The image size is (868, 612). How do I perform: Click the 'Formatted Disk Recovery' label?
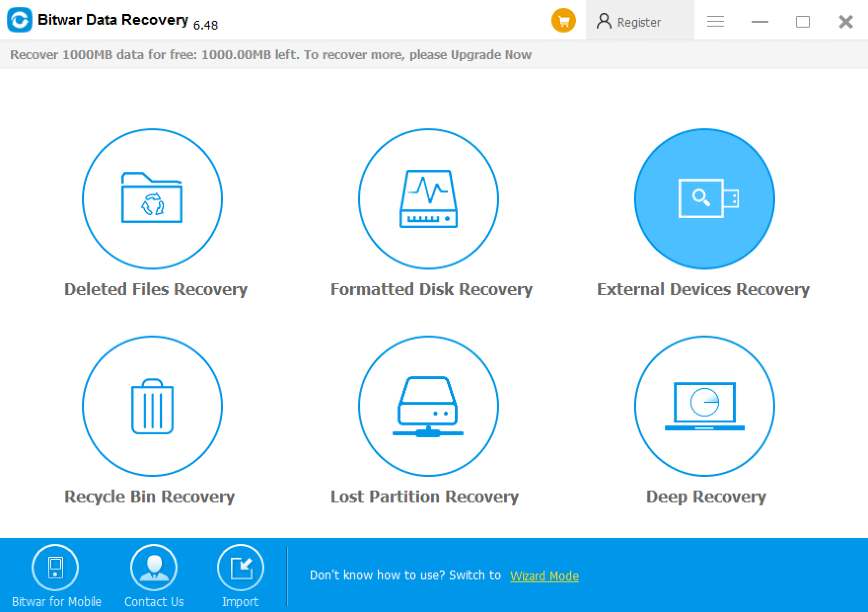tap(432, 289)
